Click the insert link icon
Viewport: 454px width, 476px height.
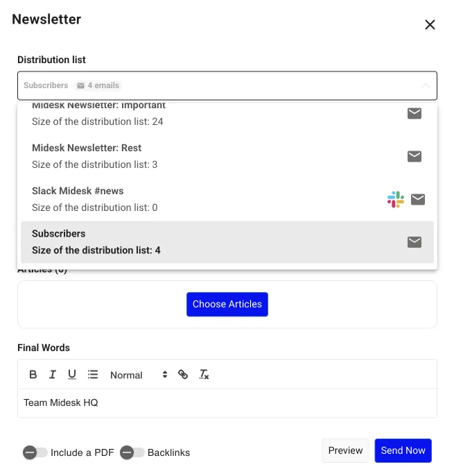tap(183, 375)
